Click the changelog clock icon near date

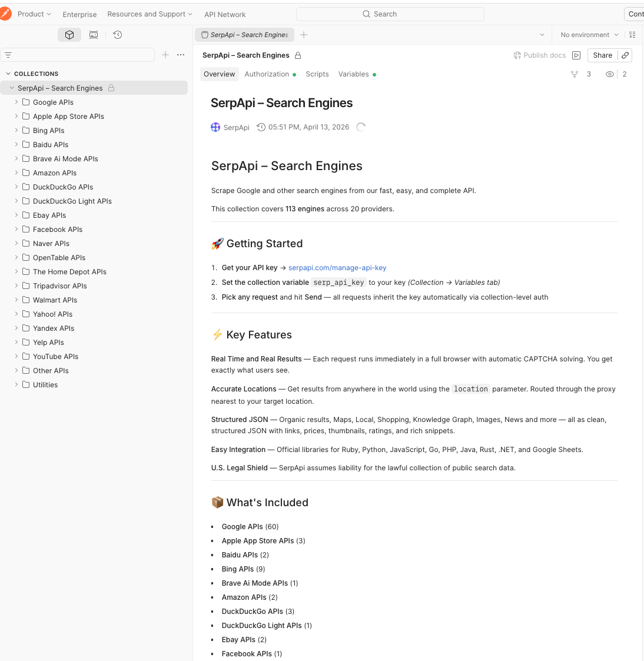[261, 127]
